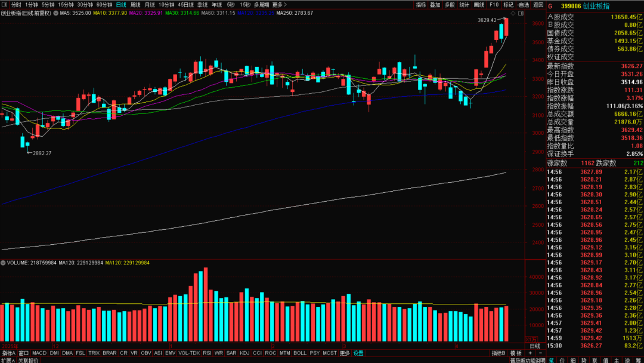The width and height of the screenshot is (644, 363).
Task: Click the diamond marker icon above the chart
Action: 513,13
